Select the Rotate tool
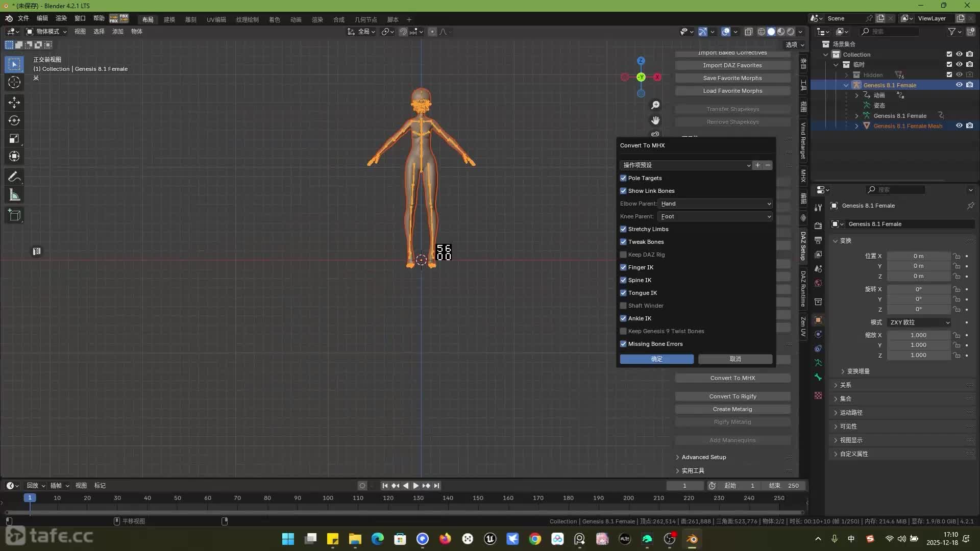 click(x=14, y=120)
